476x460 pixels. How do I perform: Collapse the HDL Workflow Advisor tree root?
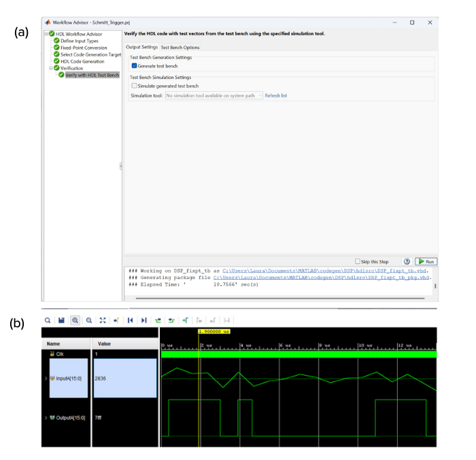46,34
